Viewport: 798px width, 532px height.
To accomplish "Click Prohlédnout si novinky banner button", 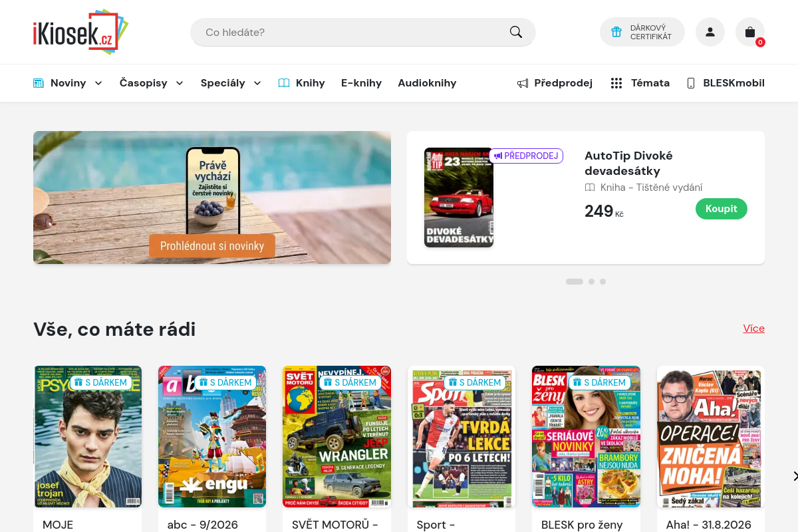I will click(212, 246).
